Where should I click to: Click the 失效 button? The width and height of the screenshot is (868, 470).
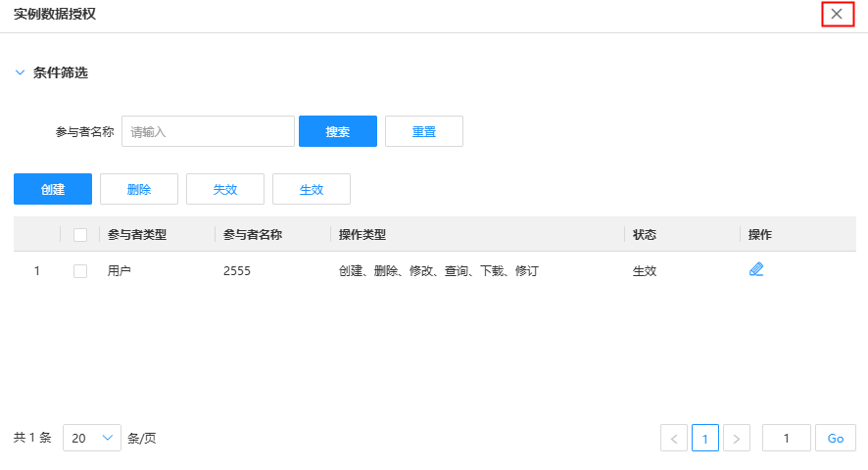[225, 189]
